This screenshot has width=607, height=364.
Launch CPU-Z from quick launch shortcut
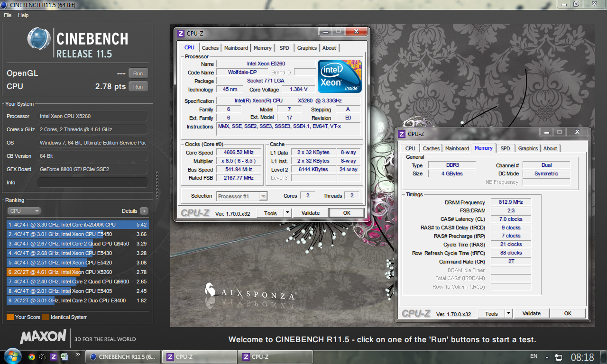point(54,357)
